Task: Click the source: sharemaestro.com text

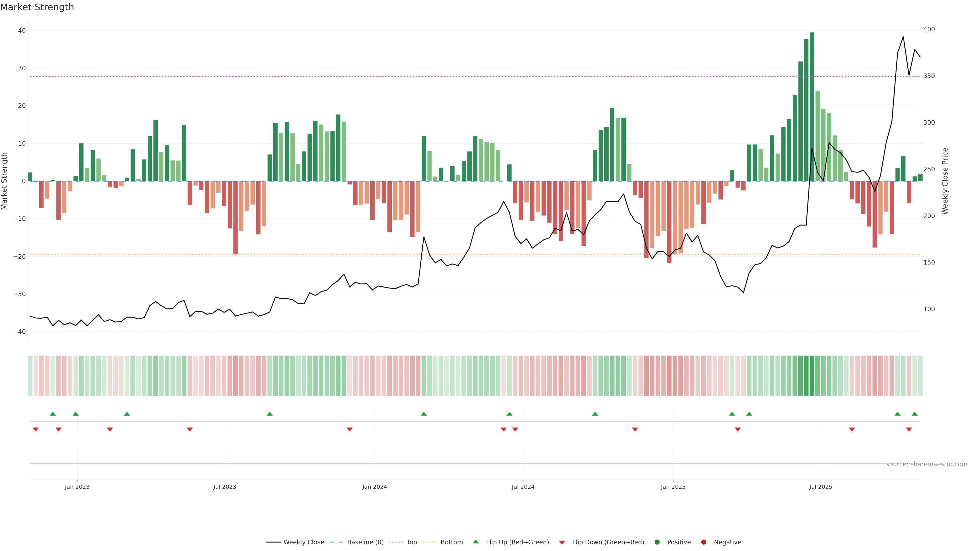Action: 926,464
